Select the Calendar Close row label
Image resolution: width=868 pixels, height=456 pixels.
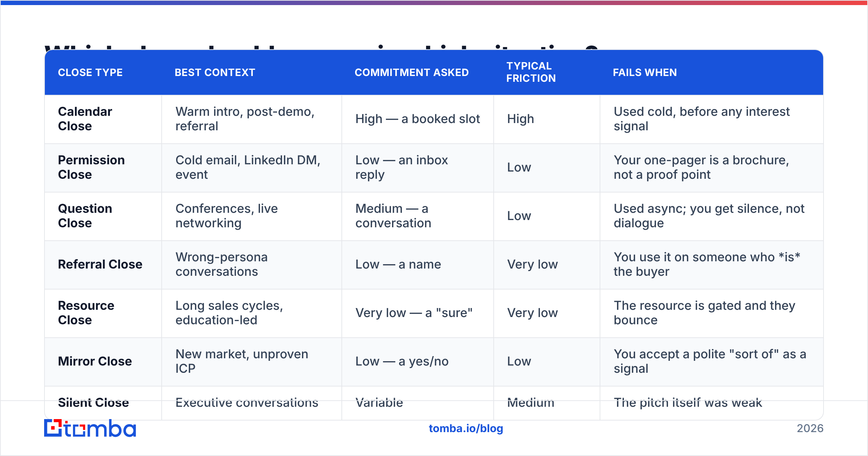point(85,119)
